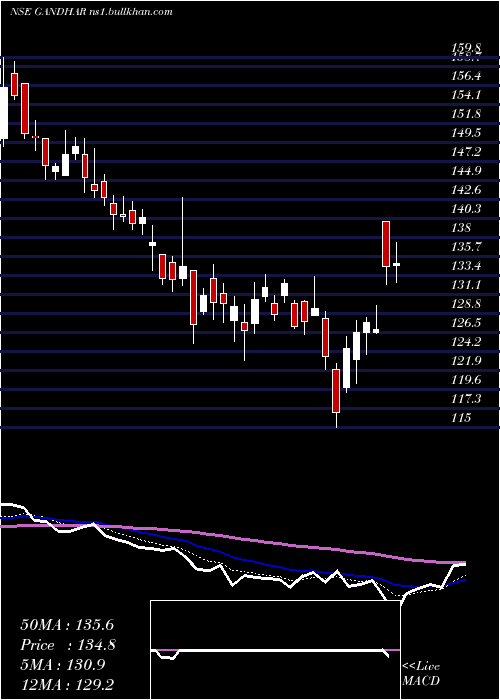Click the 151.8 price axis label
This screenshot has height=700, width=500.
466,114
